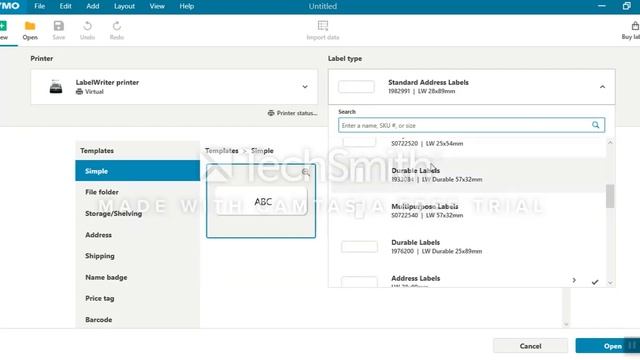Click the Standard Address Labels selection
640x360 pixels.
471,87
